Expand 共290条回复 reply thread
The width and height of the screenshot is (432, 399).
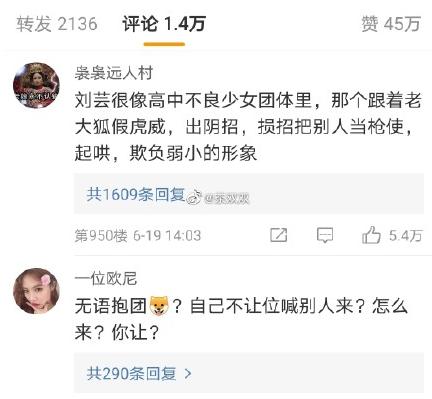(131, 373)
